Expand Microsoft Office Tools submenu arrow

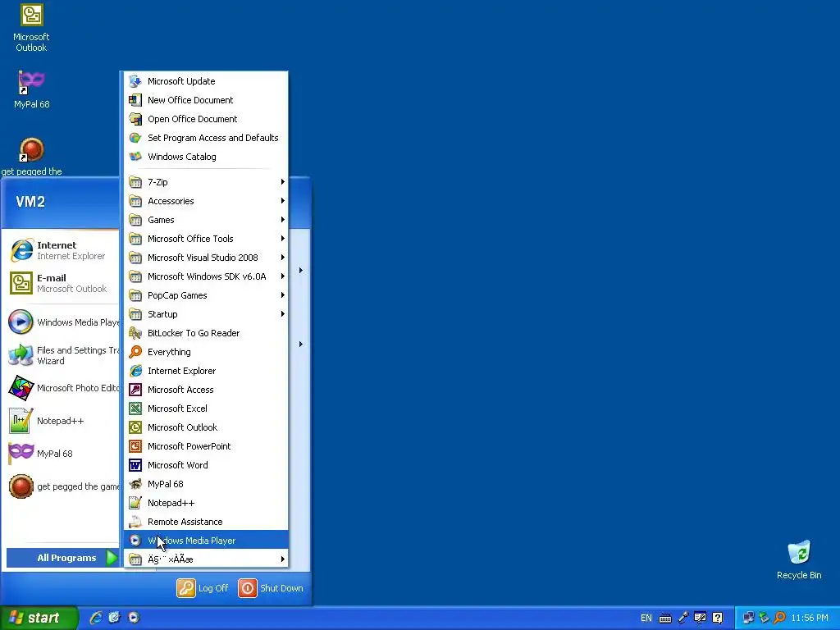pyautogui.click(x=282, y=239)
